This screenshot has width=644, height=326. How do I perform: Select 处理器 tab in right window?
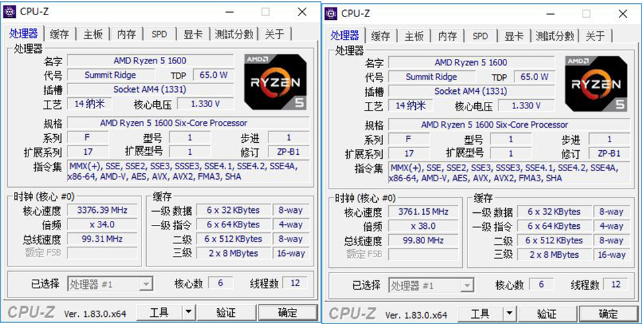coord(345,35)
